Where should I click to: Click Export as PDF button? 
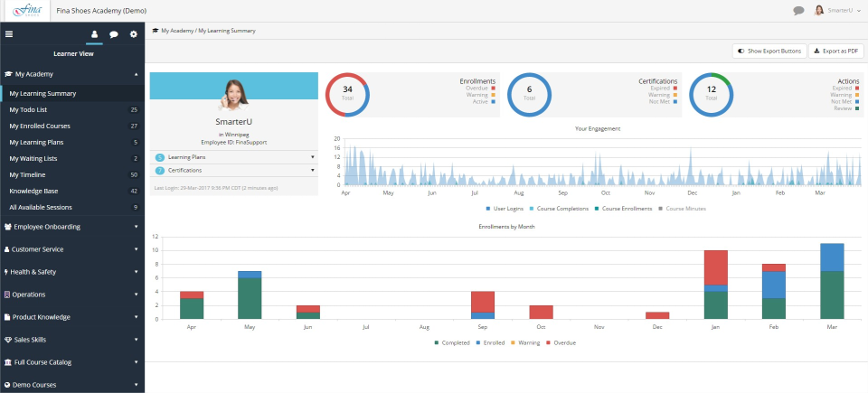[x=835, y=51]
